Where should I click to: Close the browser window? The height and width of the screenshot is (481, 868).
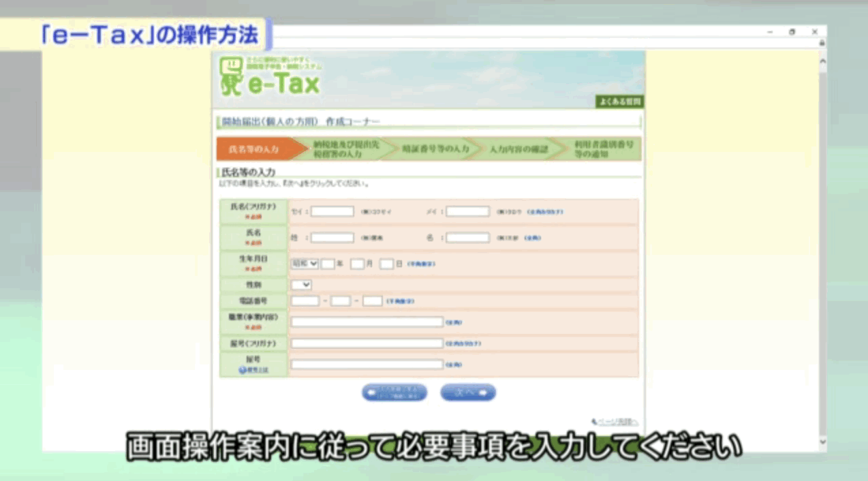point(815,32)
